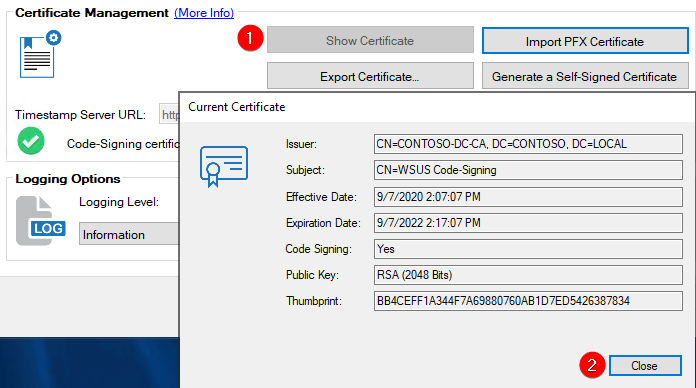This screenshot has width=696, height=388.
Task: Click the Code Signing label
Action: click(x=319, y=249)
